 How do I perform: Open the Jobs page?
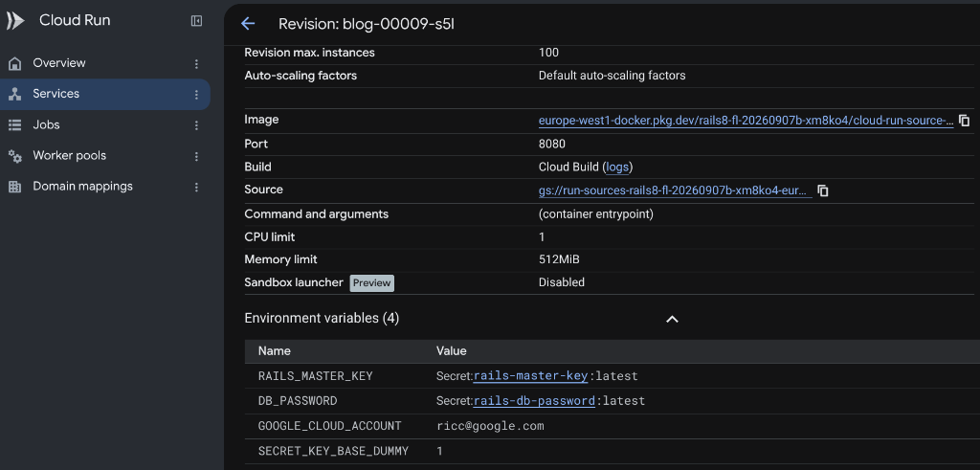tap(46, 125)
